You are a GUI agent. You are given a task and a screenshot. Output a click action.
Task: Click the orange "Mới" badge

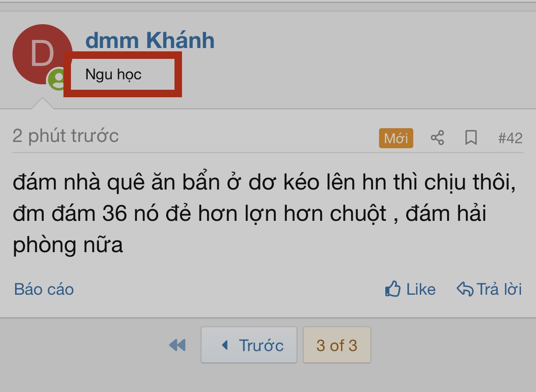point(396,138)
